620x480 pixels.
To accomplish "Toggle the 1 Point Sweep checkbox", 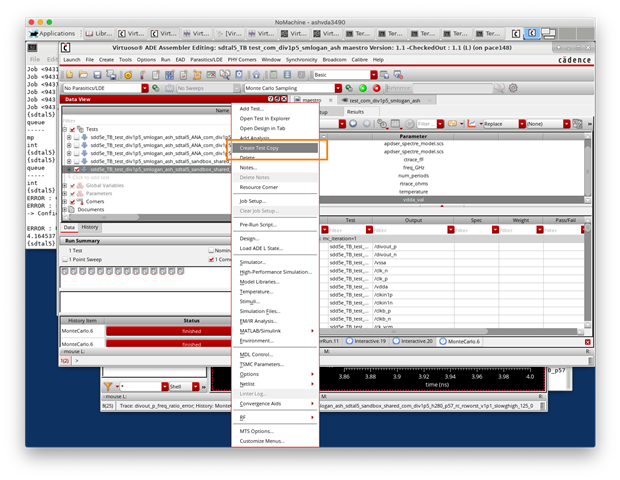I will [x=65, y=260].
